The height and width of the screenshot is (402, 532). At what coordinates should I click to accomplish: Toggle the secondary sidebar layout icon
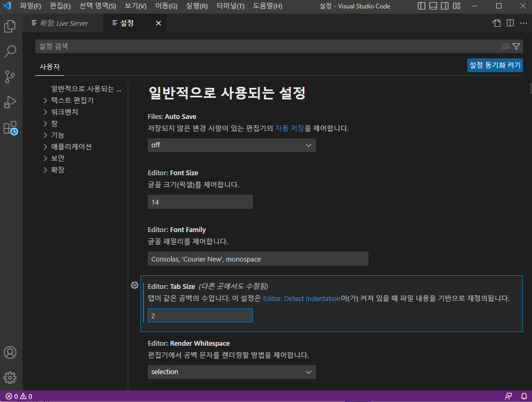pyautogui.click(x=444, y=6)
